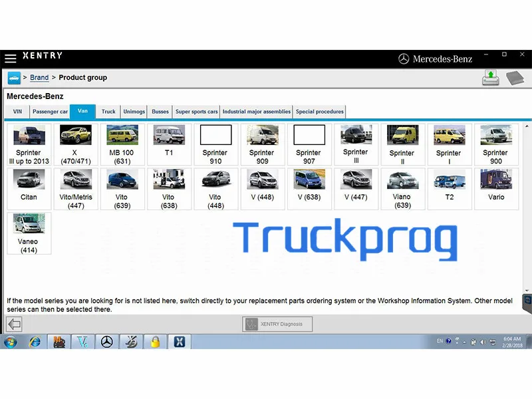The width and height of the screenshot is (532, 399).
Task: Click the back arrow button
Action: (14, 324)
